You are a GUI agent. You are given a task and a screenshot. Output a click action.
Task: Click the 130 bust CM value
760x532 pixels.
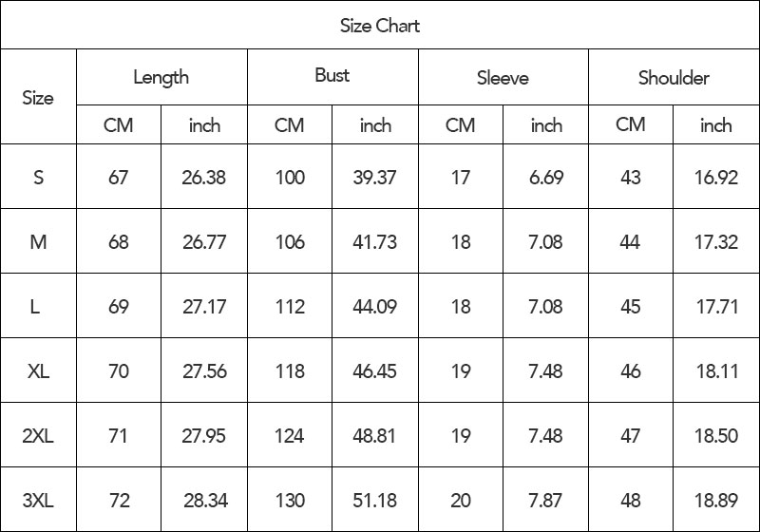coord(290,500)
